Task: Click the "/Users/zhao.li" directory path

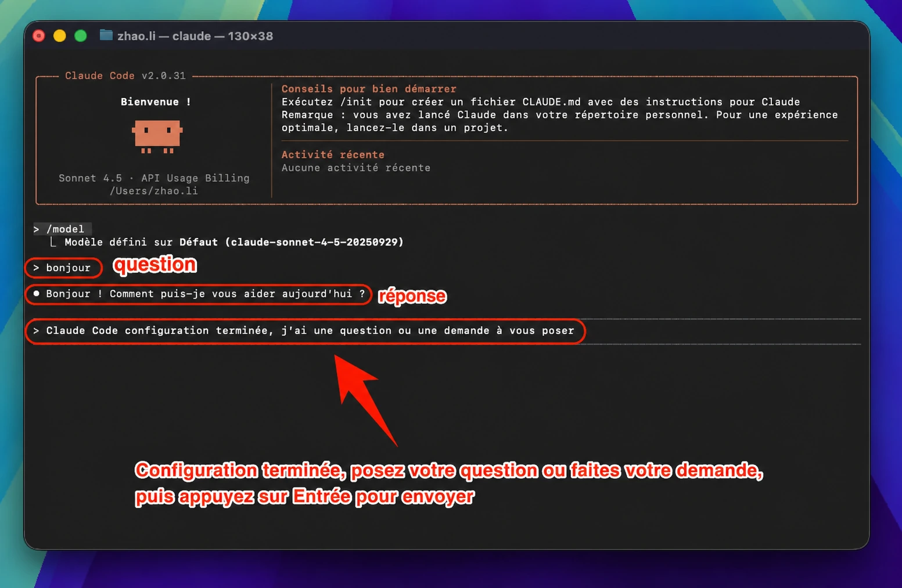Action: 154,191
